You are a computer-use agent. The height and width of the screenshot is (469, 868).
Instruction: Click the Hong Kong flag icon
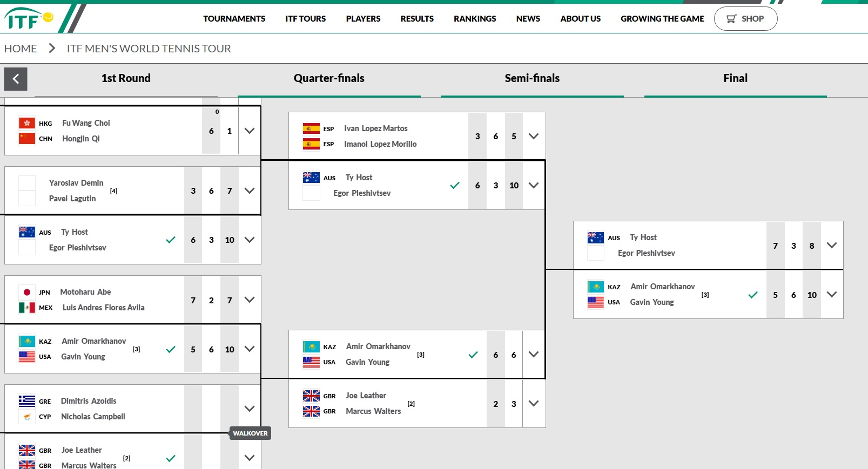[27, 123]
